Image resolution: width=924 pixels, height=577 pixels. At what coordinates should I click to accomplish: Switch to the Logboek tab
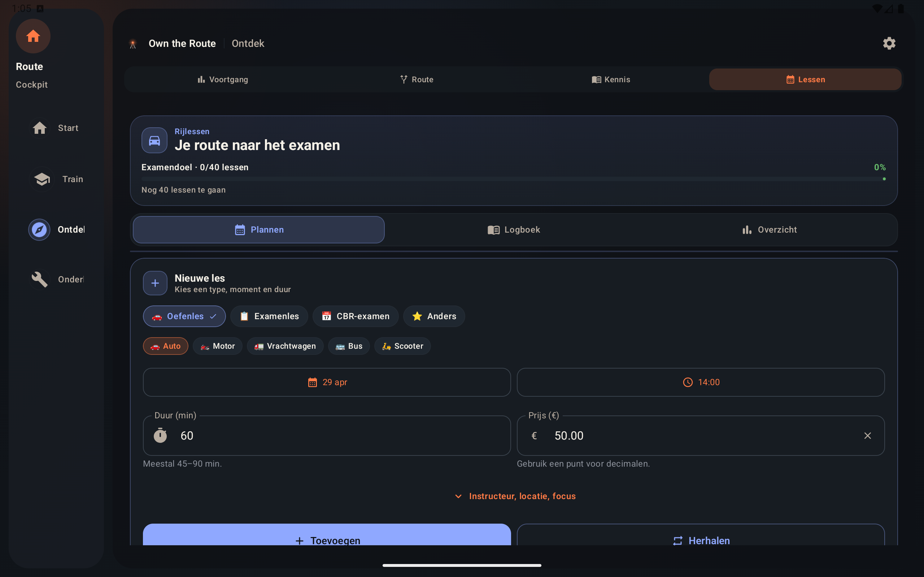pyautogui.click(x=514, y=230)
